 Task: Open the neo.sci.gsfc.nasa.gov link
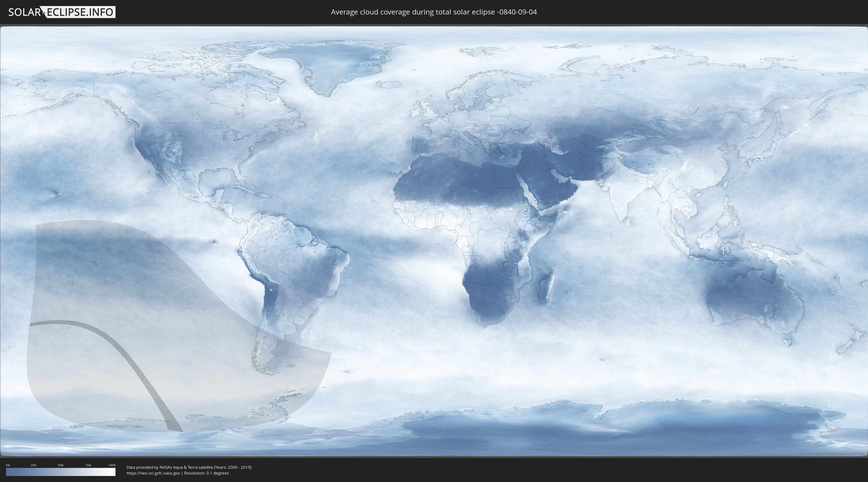[153, 473]
